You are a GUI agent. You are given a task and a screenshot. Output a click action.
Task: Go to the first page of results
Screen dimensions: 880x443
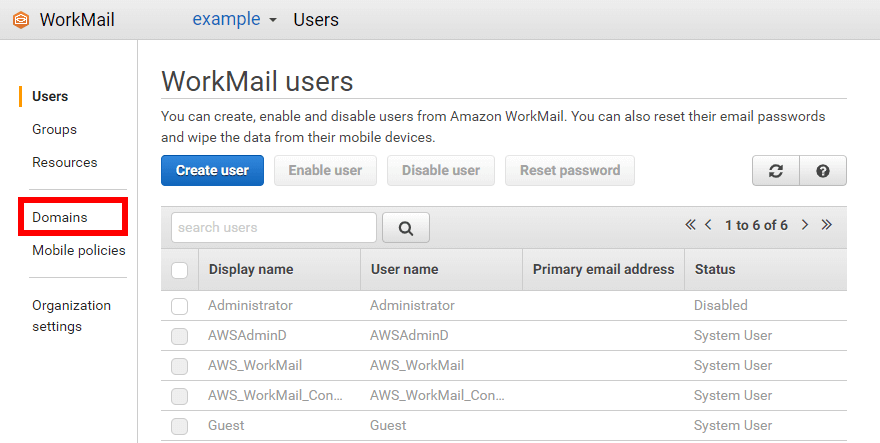[x=690, y=225]
